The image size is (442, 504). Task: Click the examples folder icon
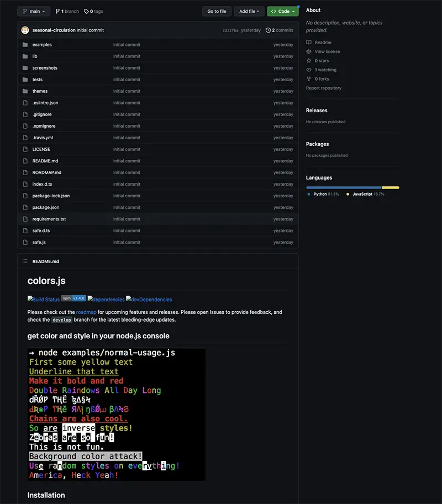coord(25,45)
